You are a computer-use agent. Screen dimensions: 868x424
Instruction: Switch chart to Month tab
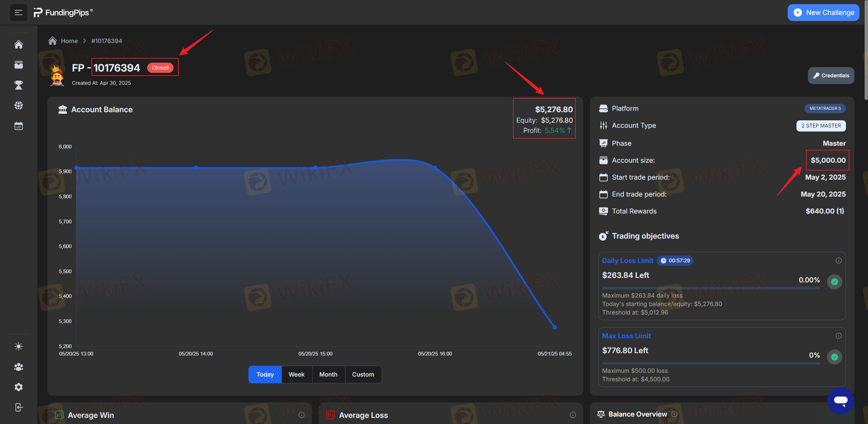328,375
